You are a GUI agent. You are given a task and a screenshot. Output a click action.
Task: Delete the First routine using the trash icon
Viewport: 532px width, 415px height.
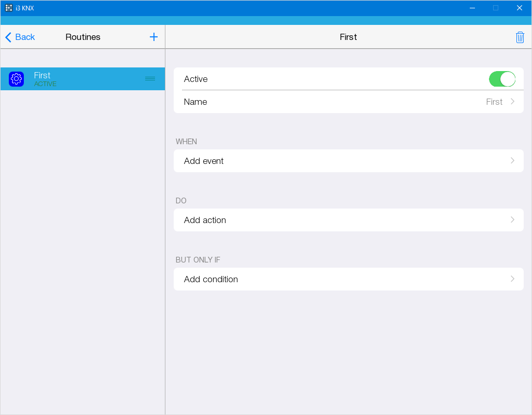pyautogui.click(x=520, y=37)
